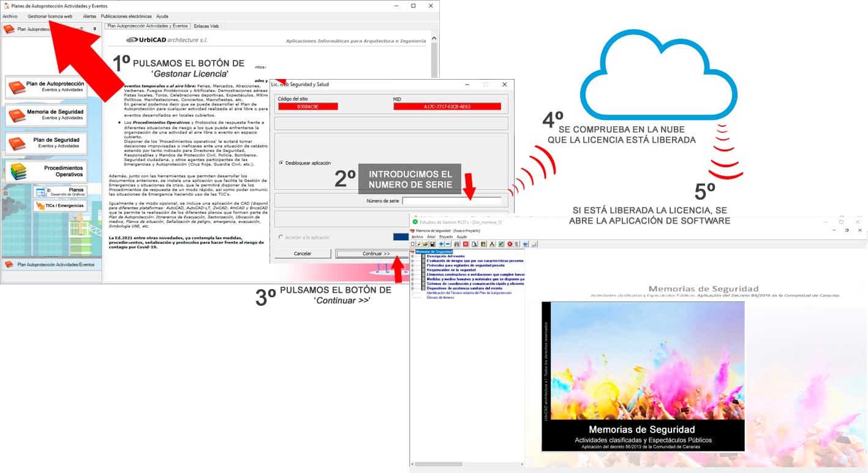Open Archivo menu in Planes de Autoprotección window
Screen dimensions: 868x473
10,17
